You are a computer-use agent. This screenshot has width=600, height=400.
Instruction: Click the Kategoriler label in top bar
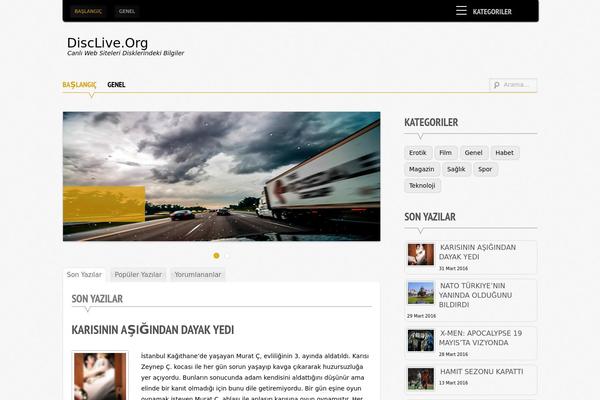492,11
